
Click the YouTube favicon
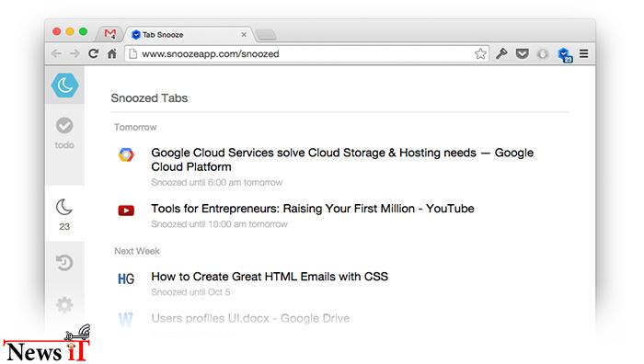point(126,210)
